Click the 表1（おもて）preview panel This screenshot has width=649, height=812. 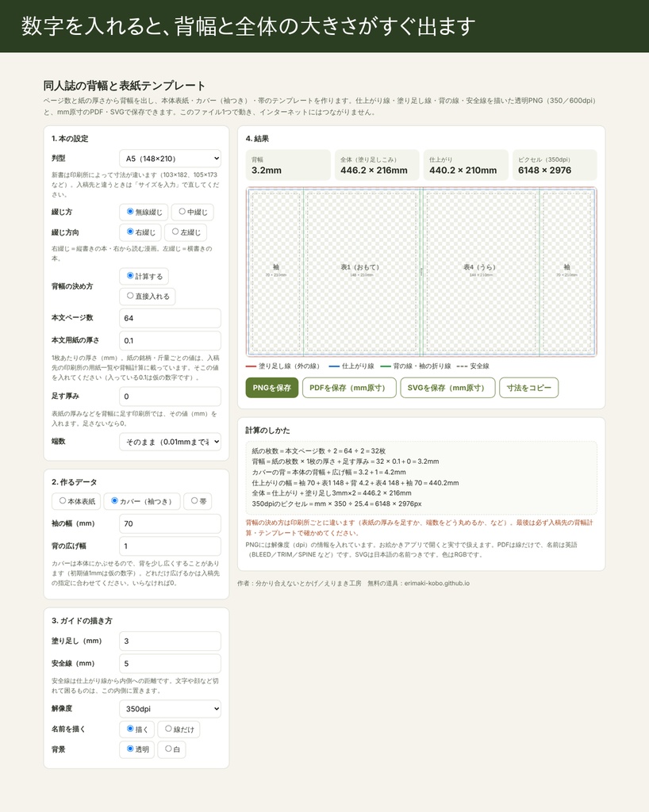[x=362, y=272]
